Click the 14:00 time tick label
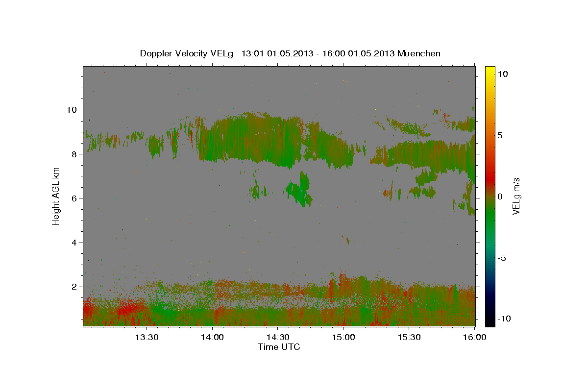The height and width of the screenshot is (392, 588). [212, 337]
